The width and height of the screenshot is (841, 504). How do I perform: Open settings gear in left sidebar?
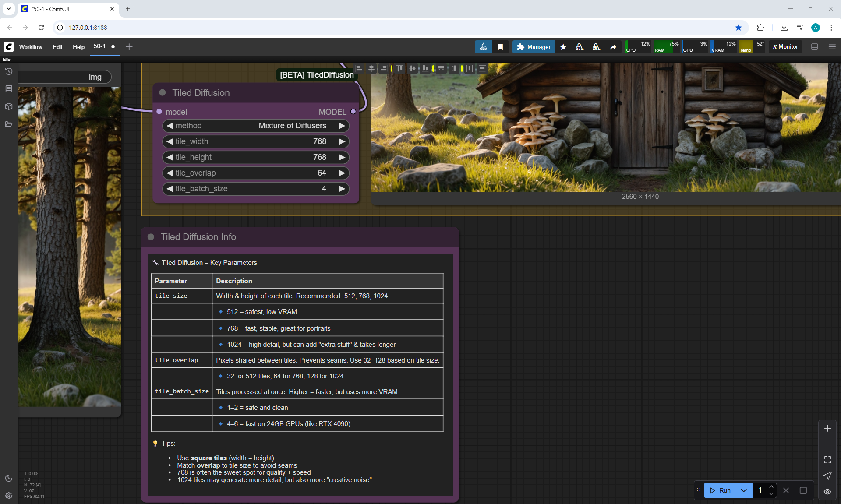[x=8, y=496]
